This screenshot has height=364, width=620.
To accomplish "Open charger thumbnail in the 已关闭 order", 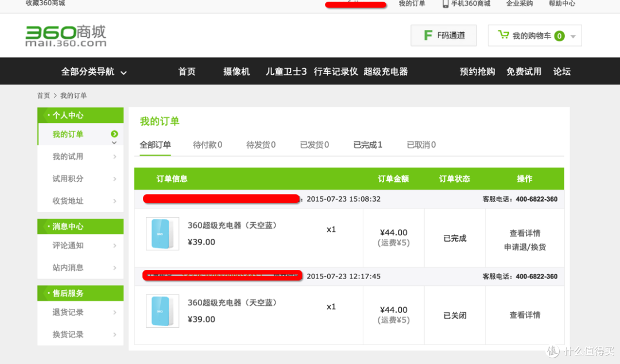I will pyautogui.click(x=162, y=311).
